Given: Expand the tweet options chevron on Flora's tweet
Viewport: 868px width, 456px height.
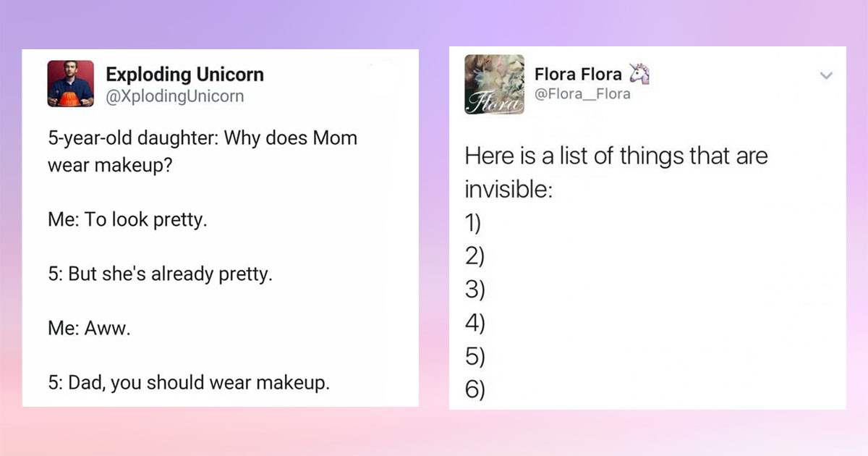Looking at the screenshot, I should tap(826, 75).
